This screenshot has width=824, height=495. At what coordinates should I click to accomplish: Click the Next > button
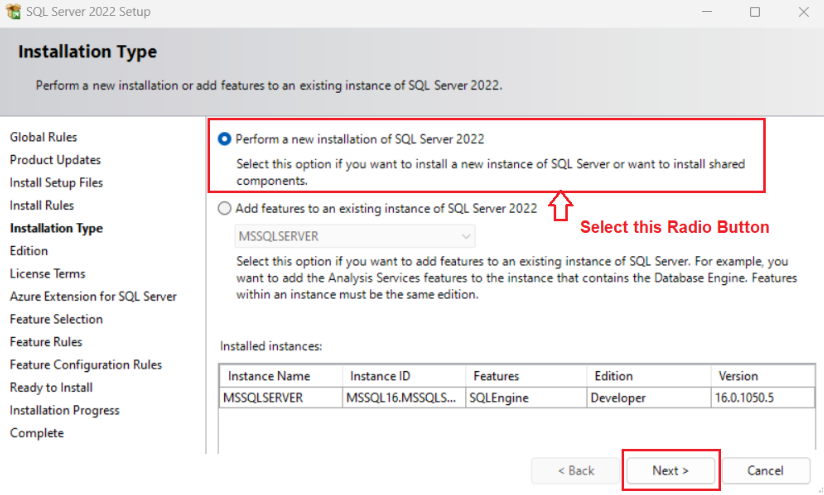[670, 471]
